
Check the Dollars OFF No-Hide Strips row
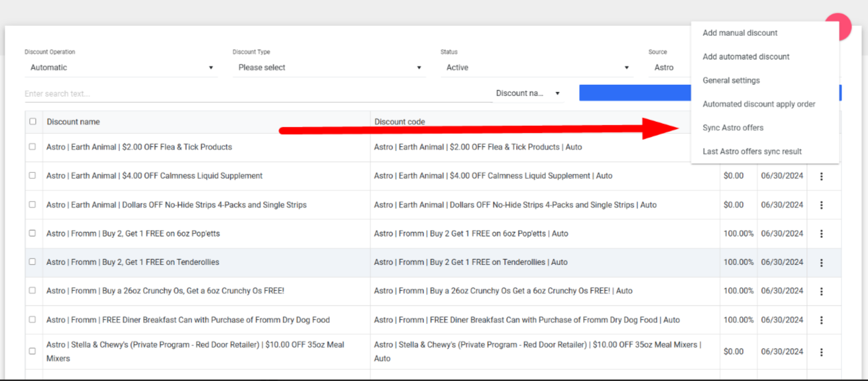click(x=32, y=204)
